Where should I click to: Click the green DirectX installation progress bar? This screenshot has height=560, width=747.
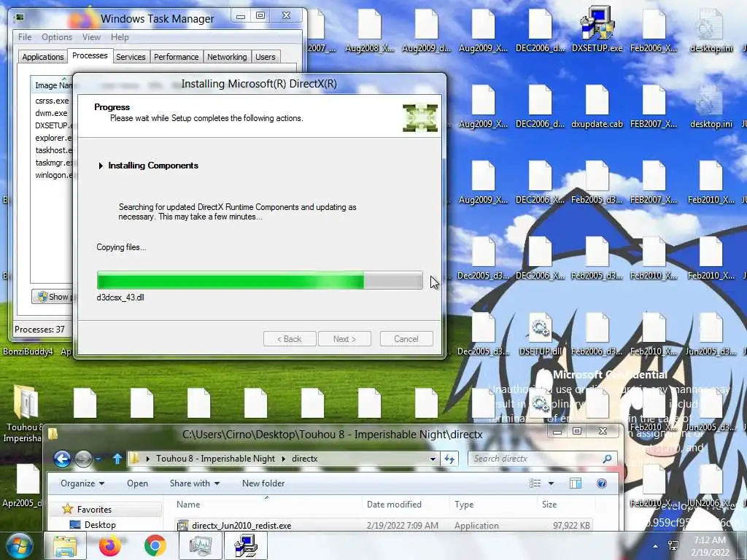(x=260, y=280)
